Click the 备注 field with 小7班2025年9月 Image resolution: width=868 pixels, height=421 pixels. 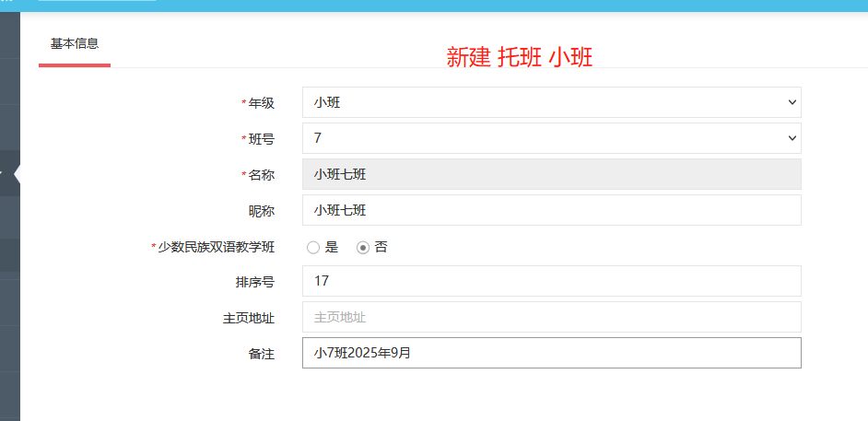pos(551,353)
